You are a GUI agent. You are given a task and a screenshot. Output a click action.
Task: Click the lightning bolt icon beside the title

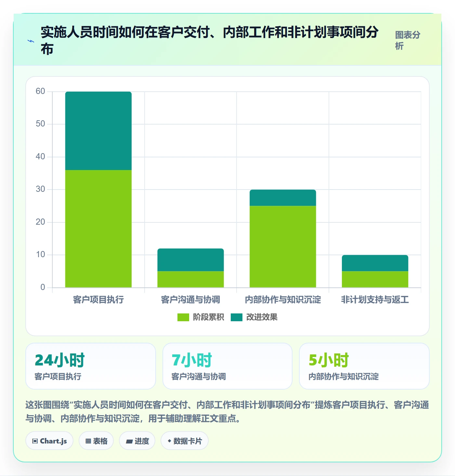click(x=31, y=41)
